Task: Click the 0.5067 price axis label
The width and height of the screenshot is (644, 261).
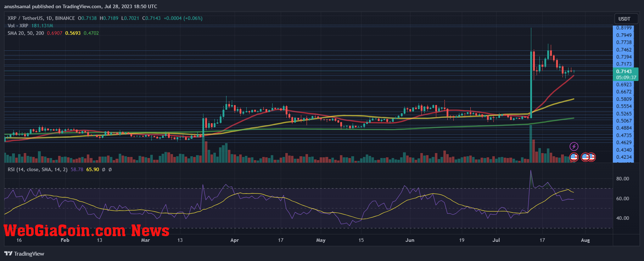Action: tap(624, 121)
